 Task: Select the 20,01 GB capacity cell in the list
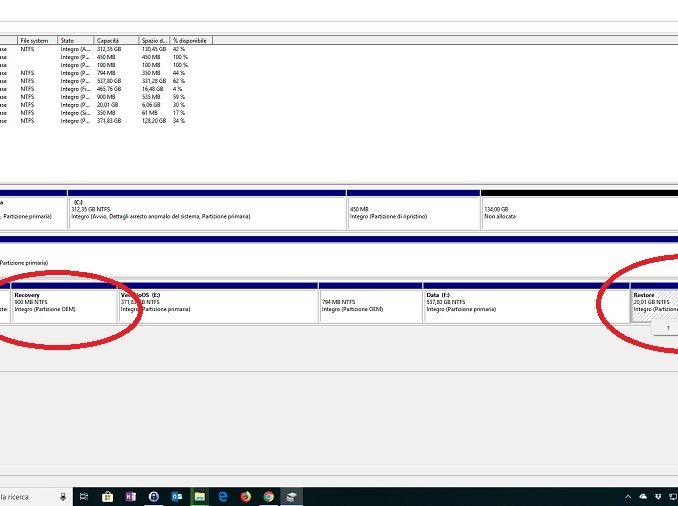click(108, 105)
